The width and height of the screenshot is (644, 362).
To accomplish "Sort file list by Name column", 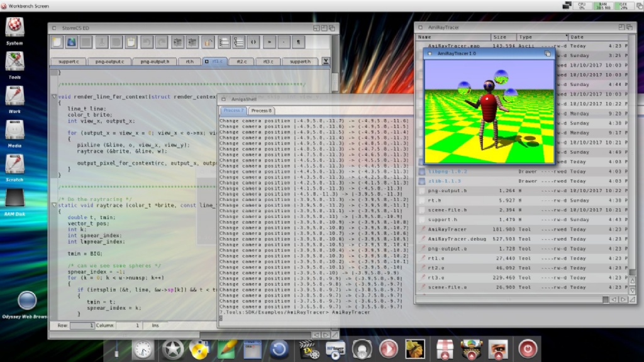I will (453, 37).
